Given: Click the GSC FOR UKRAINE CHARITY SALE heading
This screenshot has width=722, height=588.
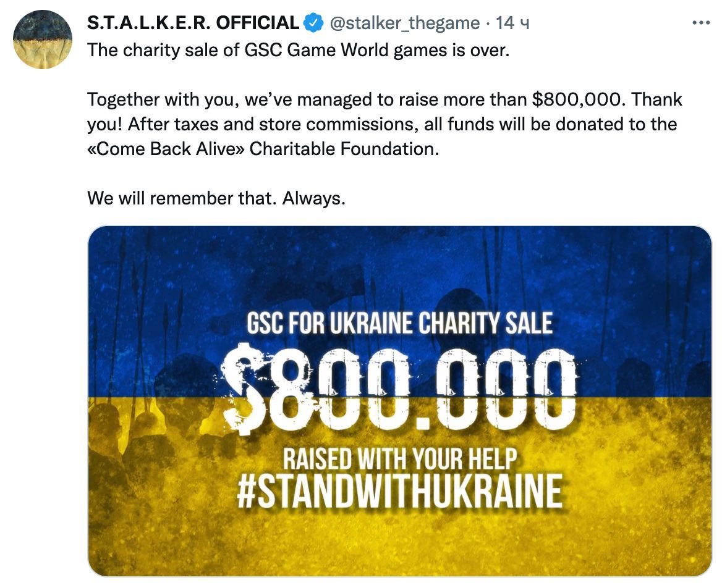Looking at the screenshot, I should point(399,324).
